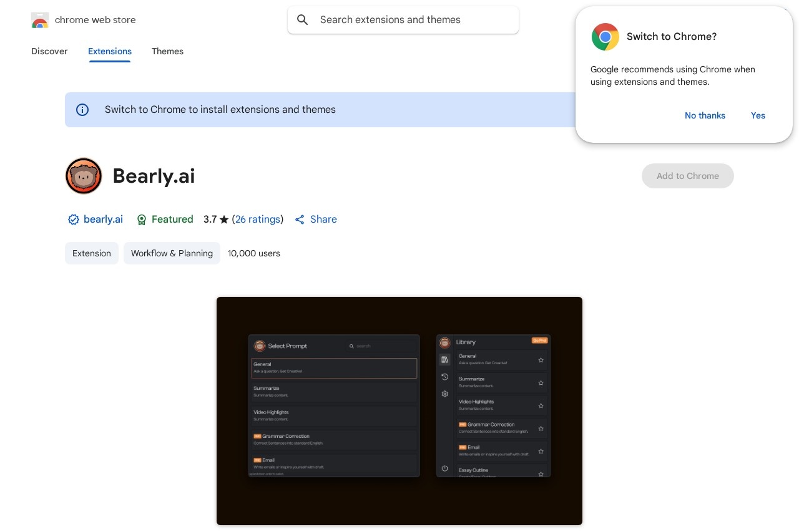Open the Bearly.ai preview screenshot
Screen dimensions: 799x532
tap(399, 410)
